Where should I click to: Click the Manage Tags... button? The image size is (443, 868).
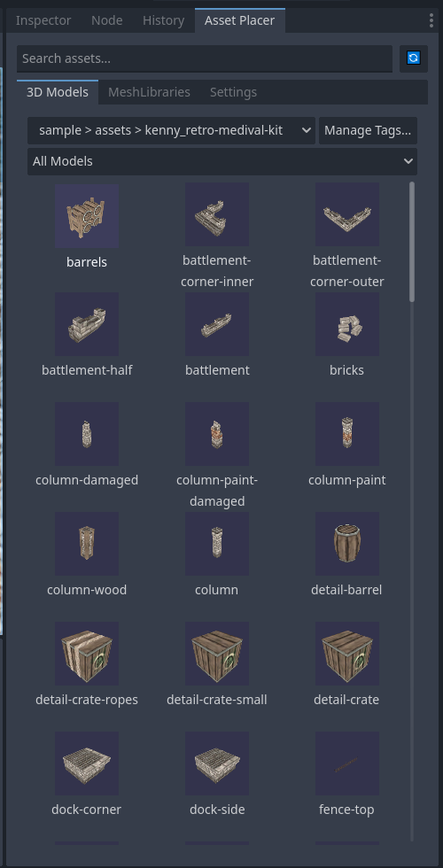pos(368,131)
